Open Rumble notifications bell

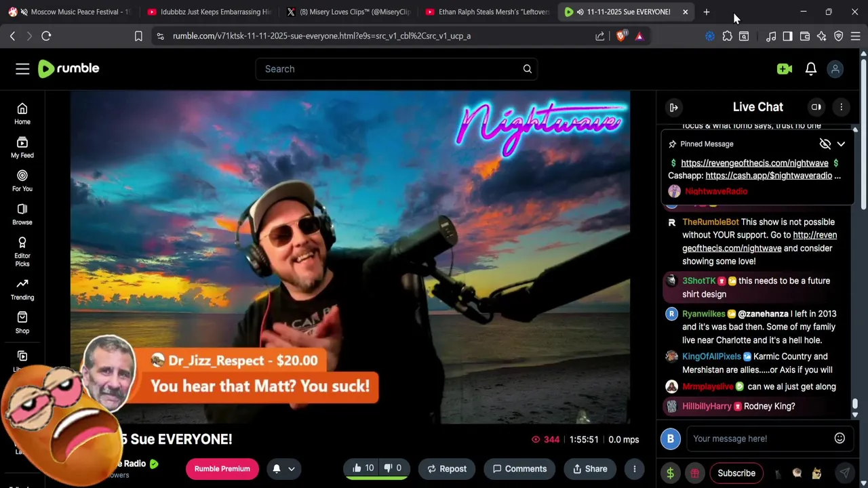(811, 68)
